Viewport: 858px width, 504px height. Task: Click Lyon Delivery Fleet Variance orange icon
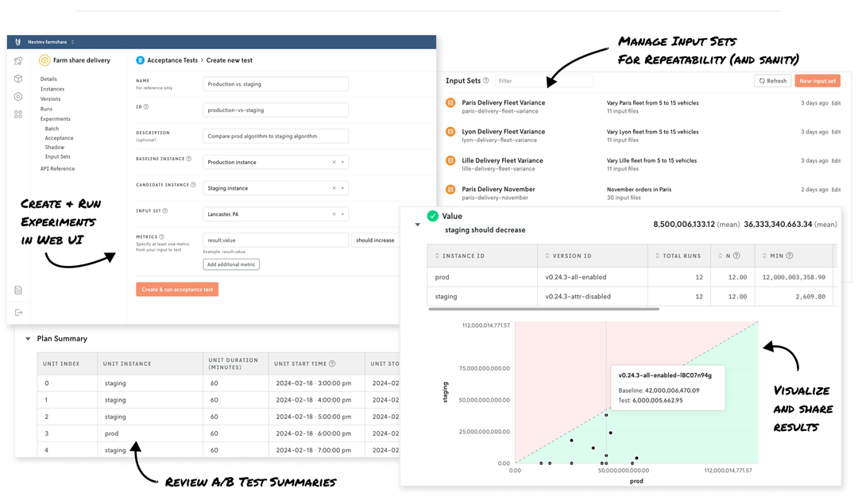pos(450,132)
